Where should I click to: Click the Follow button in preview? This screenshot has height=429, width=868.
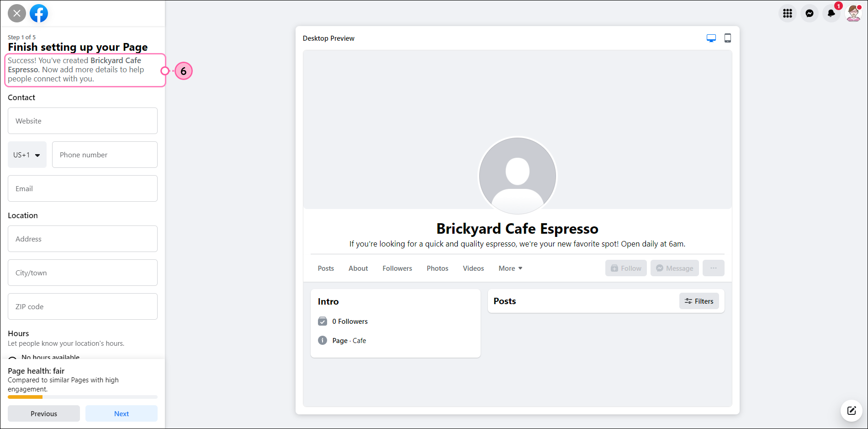click(x=626, y=268)
